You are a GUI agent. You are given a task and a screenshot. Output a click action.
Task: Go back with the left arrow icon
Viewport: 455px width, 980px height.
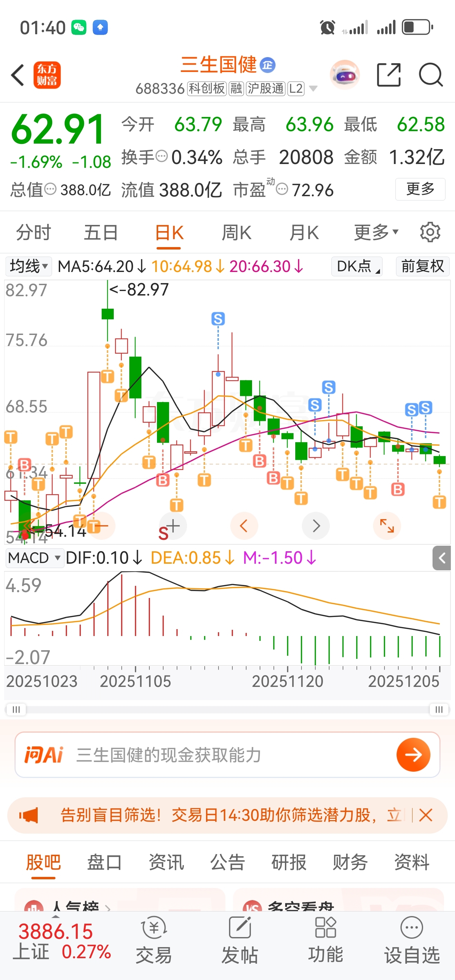click(18, 75)
